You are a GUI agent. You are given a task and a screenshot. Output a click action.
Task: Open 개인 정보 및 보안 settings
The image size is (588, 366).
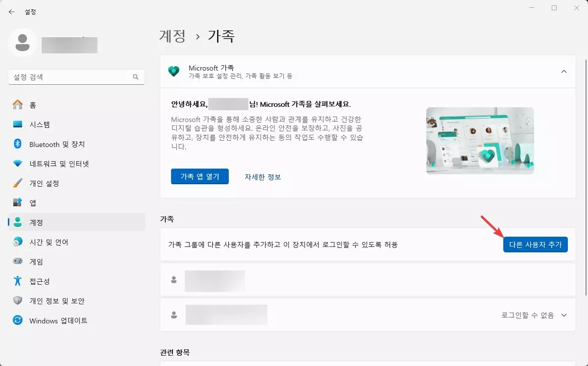click(x=58, y=301)
